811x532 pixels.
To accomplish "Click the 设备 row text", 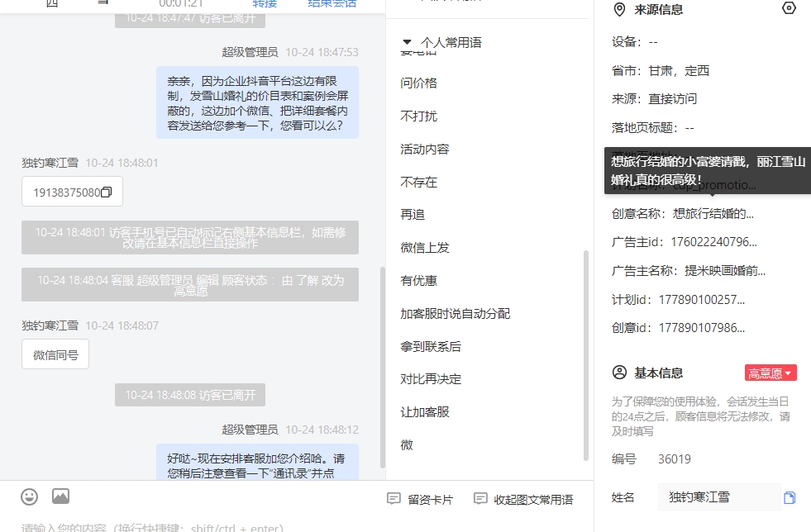I will [635, 42].
